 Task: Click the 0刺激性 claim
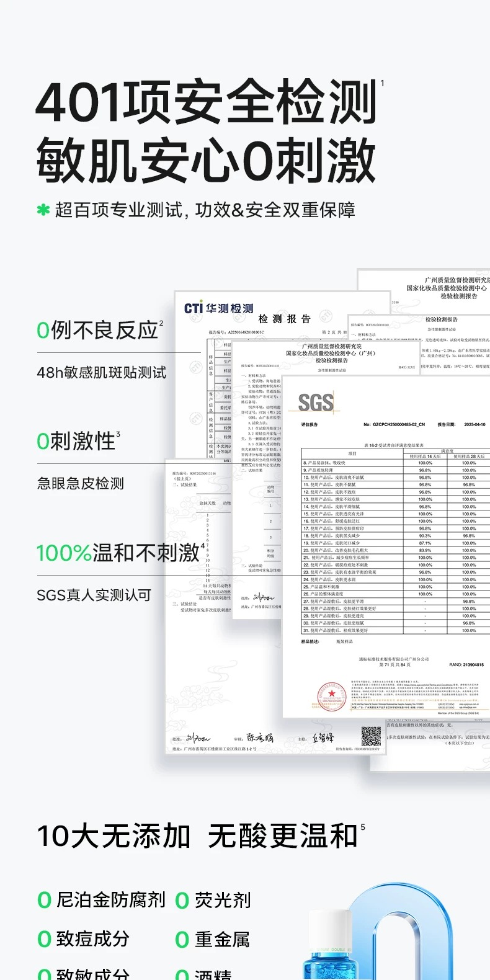(x=76, y=441)
